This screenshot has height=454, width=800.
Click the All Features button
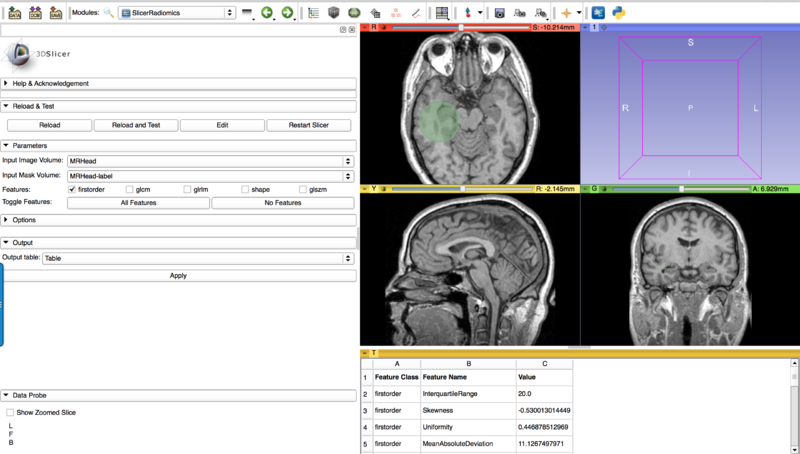(x=138, y=203)
